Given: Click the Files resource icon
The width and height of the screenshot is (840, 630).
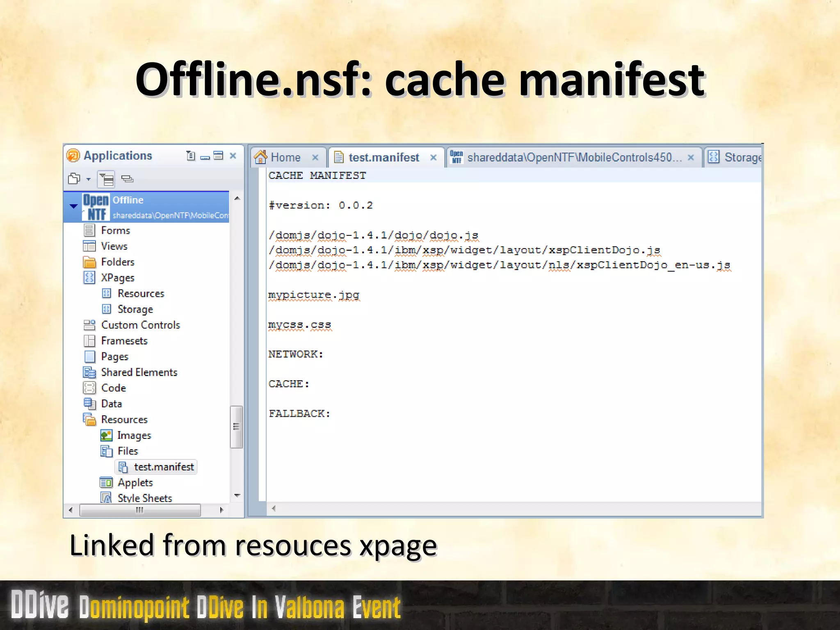Looking at the screenshot, I should click(106, 451).
